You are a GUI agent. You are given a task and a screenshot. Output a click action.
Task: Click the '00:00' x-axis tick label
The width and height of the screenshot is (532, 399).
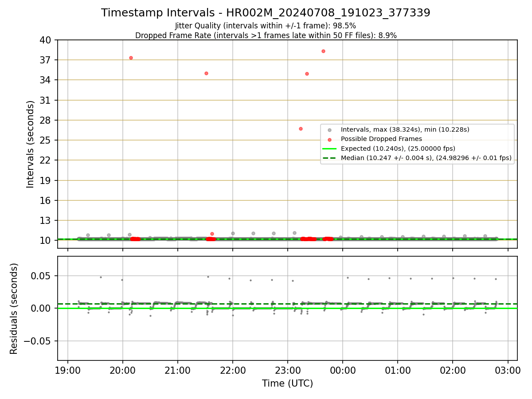coord(343,370)
